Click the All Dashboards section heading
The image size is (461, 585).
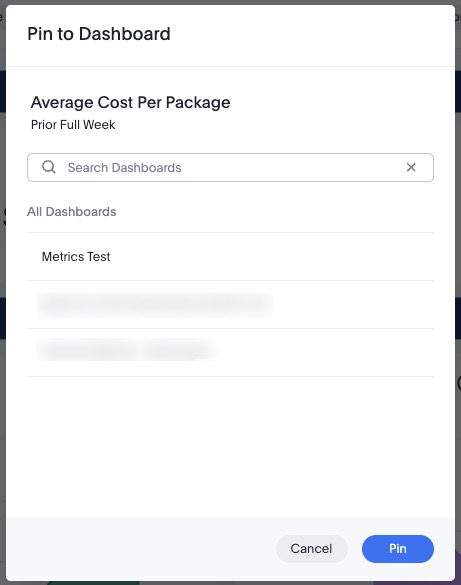(x=72, y=212)
